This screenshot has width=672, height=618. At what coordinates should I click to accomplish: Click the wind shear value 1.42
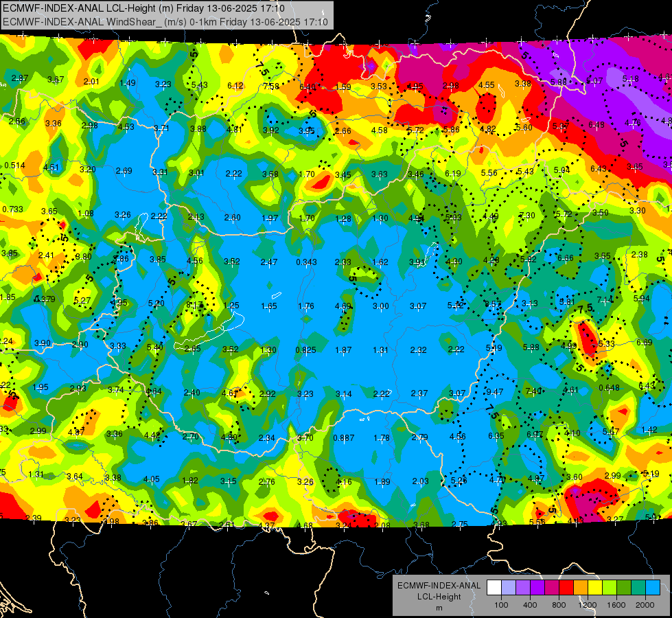(649, 430)
